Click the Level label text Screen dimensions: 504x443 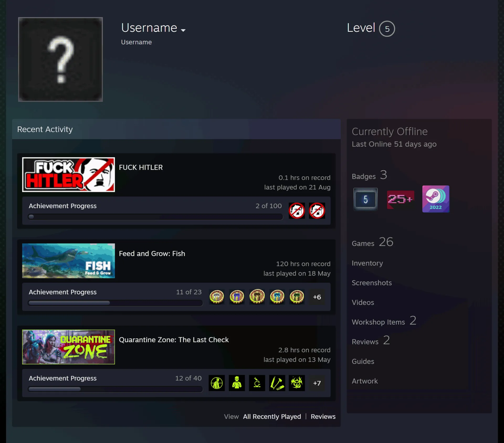361,28
